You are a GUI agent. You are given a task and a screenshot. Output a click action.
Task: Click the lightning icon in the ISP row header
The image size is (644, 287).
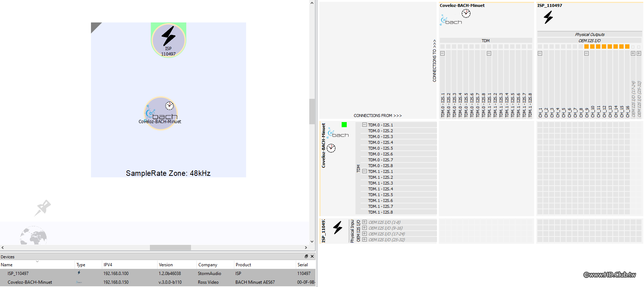tap(338, 227)
